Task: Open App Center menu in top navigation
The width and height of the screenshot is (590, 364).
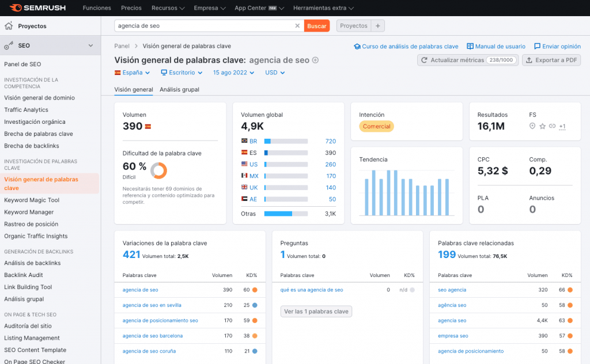Action: click(x=259, y=8)
